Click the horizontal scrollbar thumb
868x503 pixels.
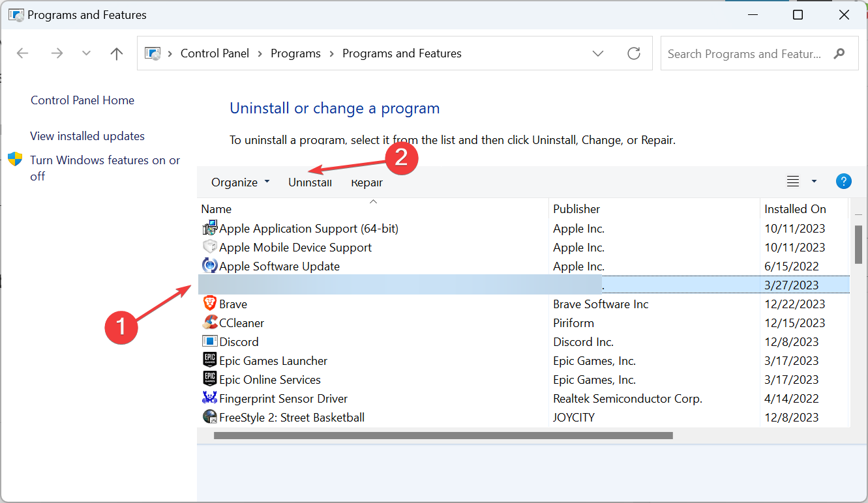[443, 435]
